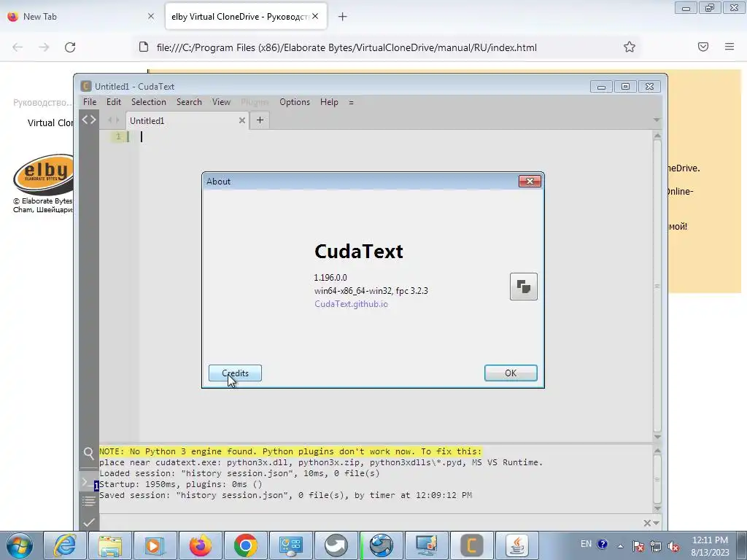
Task: Click the volume tray icon
Action: pyautogui.click(x=673, y=546)
